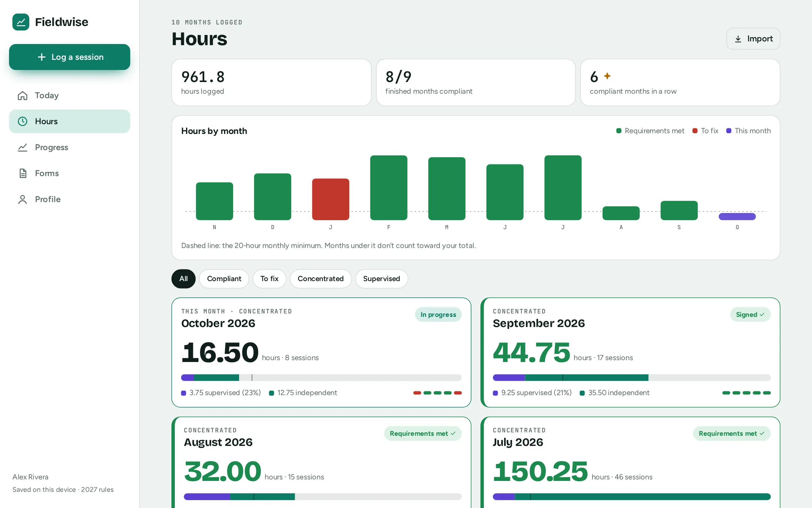This screenshot has width=812, height=508.
Task: Click the Fieldwise logo icon
Action: 21,22
